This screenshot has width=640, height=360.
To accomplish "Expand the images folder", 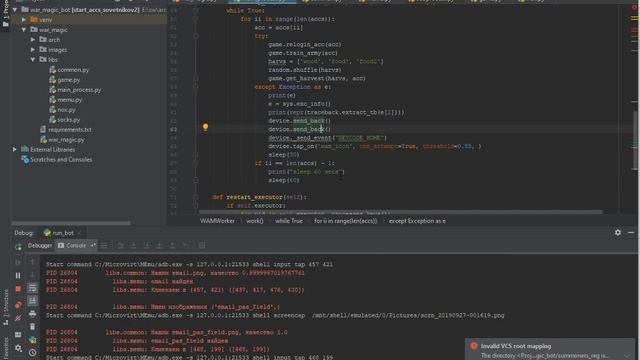I will [33, 50].
